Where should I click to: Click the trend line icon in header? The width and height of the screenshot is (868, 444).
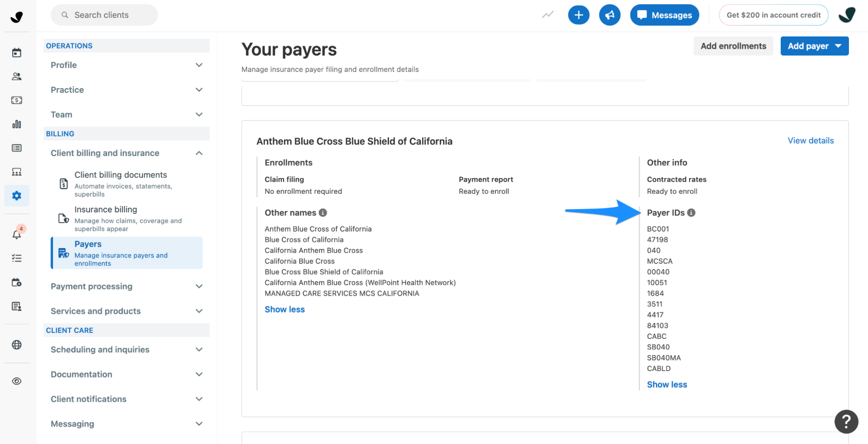coord(548,15)
